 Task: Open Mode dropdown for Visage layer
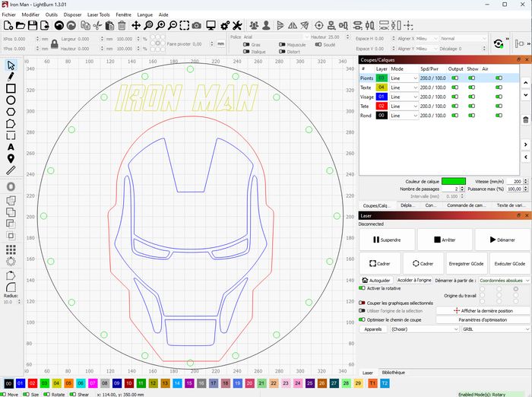[404, 97]
